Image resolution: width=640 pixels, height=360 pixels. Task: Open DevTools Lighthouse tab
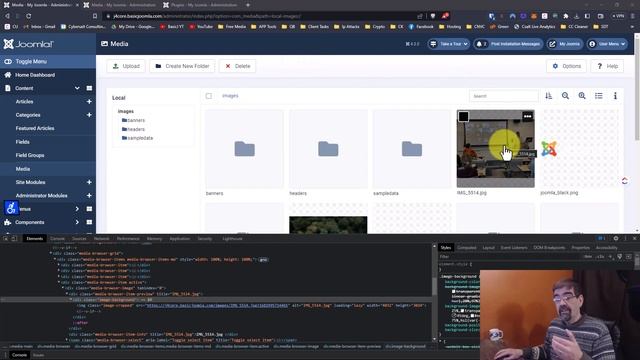click(x=232, y=239)
